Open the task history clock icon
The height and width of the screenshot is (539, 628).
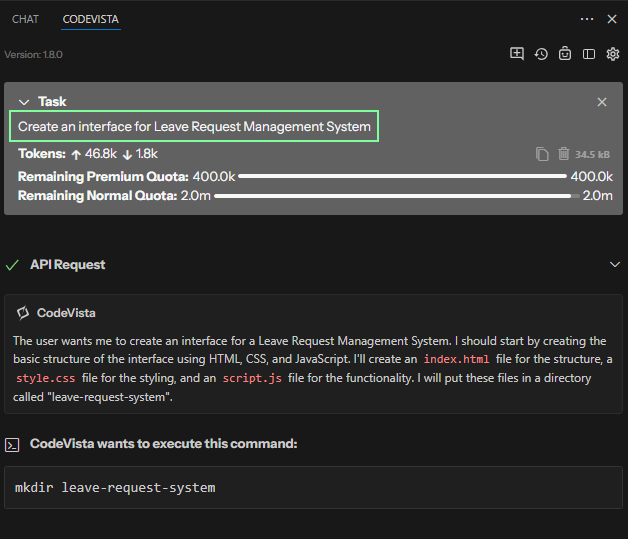[541, 54]
